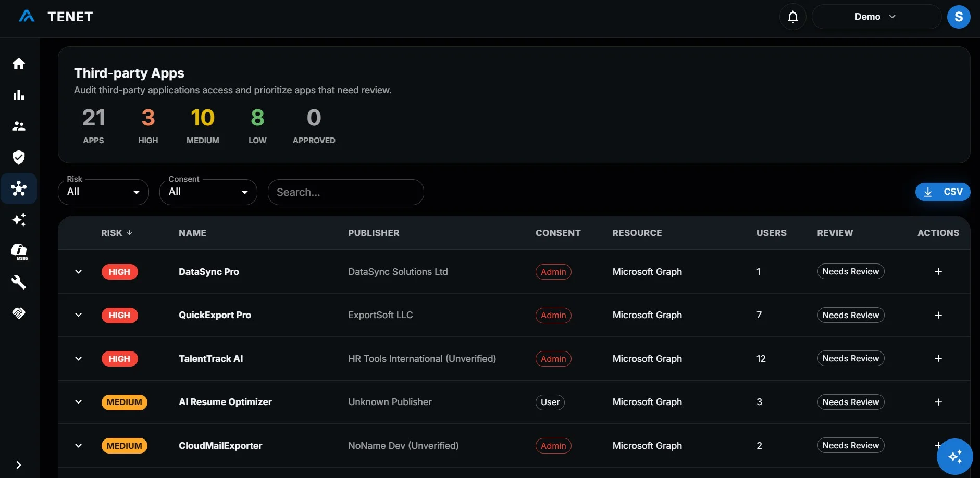Click Needs Review for DataSync Pro
The image size is (980, 478).
tap(850, 271)
